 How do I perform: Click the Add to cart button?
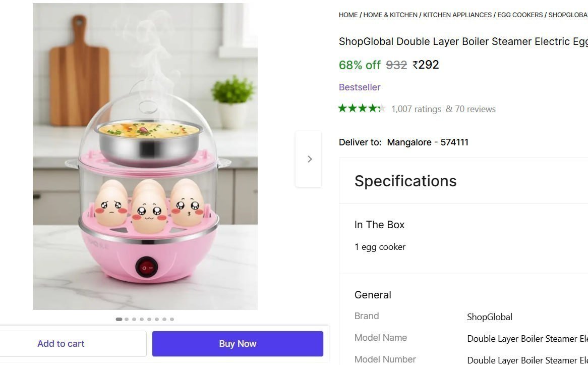click(61, 343)
